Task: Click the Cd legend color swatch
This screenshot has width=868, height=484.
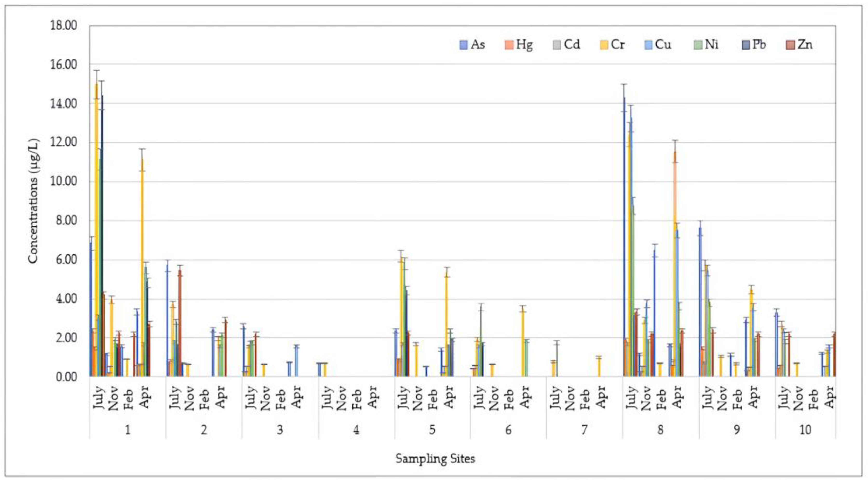Action: (x=557, y=45)
